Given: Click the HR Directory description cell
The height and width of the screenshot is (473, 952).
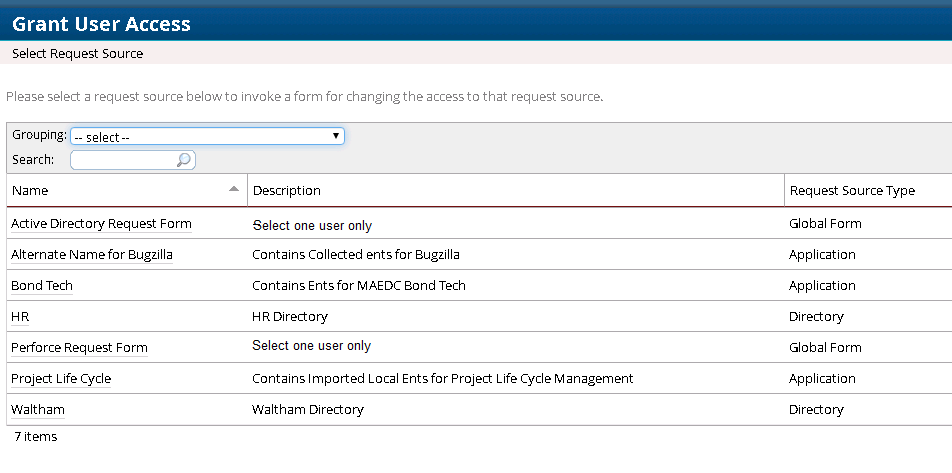Looking at the screenshot, I should [x=290, y=317].
